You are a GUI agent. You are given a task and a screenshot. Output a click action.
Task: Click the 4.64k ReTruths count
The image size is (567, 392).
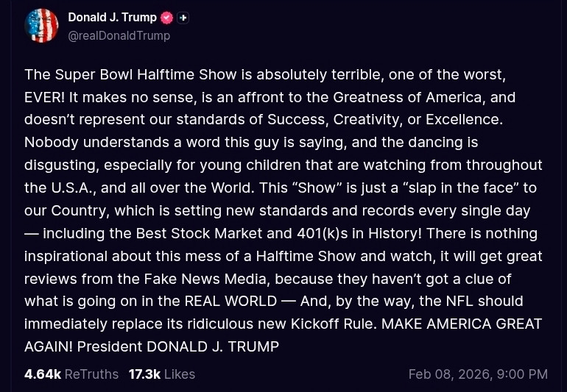tap(43, 374)
